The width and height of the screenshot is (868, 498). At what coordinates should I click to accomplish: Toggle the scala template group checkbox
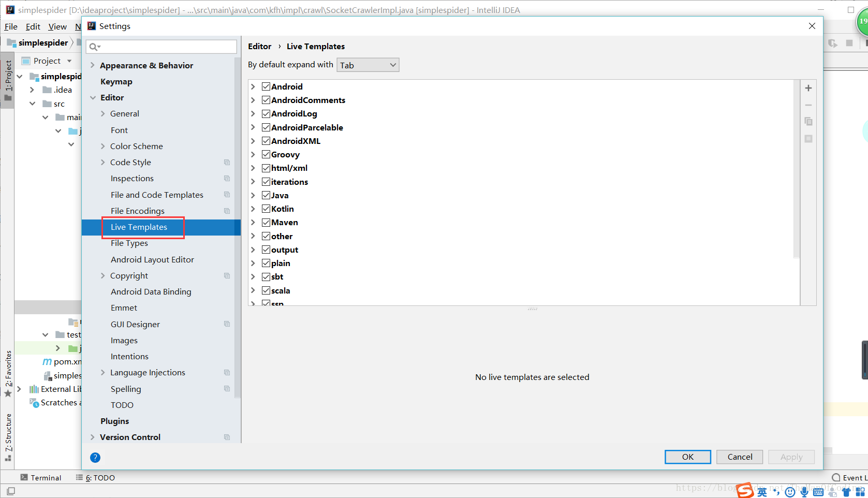coord(266,290)
